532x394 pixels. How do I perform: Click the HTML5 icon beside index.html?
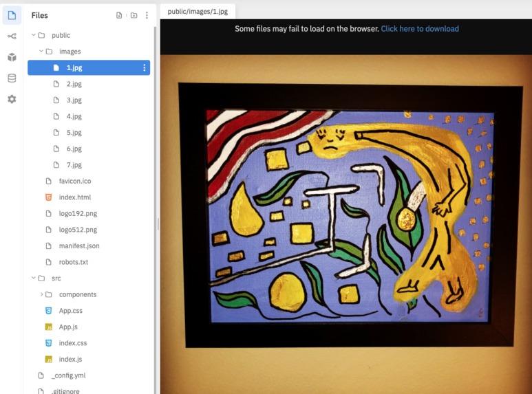point(48,197)
